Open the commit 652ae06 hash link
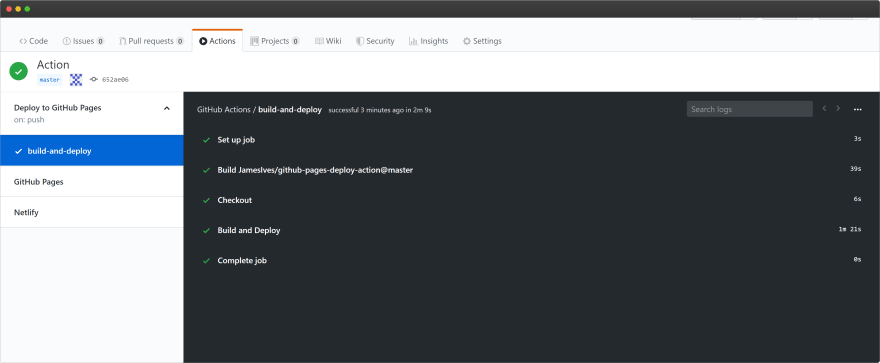The image size is (880, 363). tap(115, 80)
